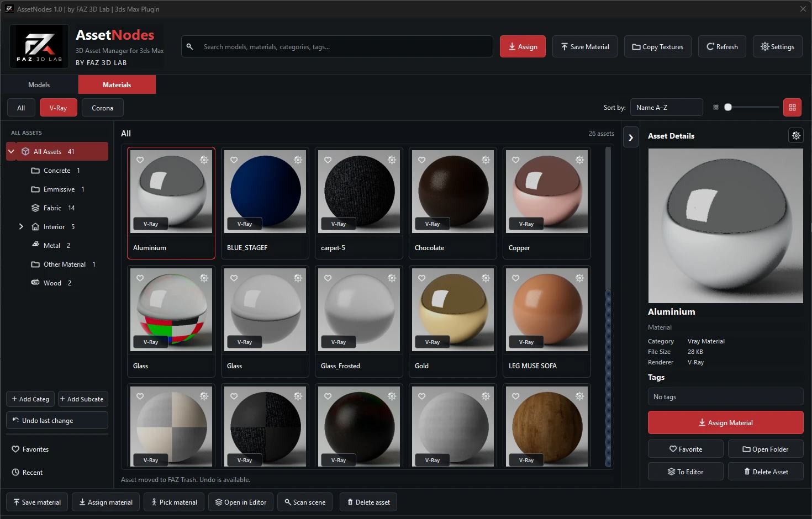Toggle the heart on the BLUE_STAGEF card
This screenshot has width=812, height=519.
[234, 160]
